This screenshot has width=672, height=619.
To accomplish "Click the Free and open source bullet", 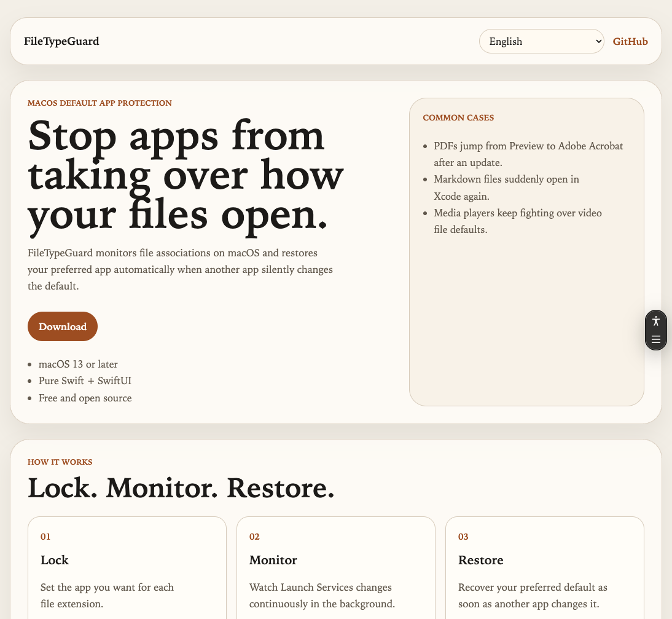I will (85, 398).
